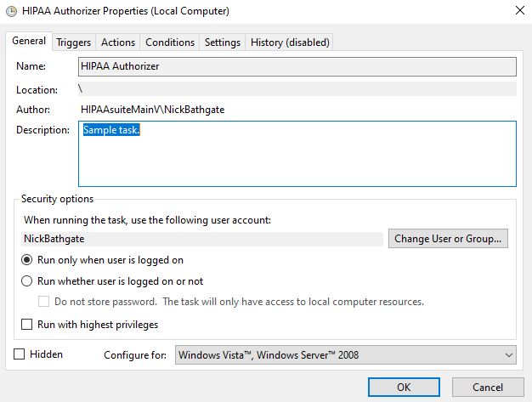Click the Configure for: label
This screenshot has height=402, width=532.
(x=135, y=355)
